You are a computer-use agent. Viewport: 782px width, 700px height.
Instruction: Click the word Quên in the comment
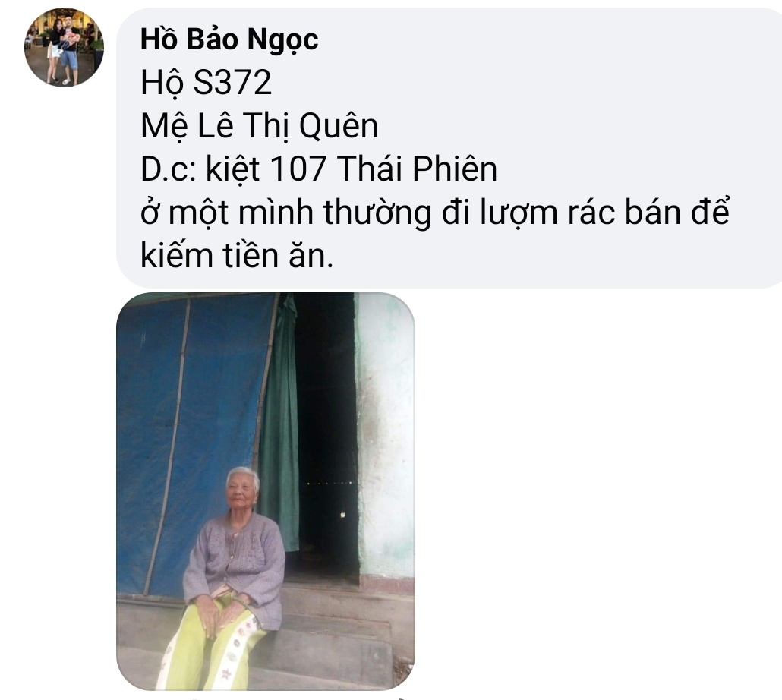coord(338,125)
